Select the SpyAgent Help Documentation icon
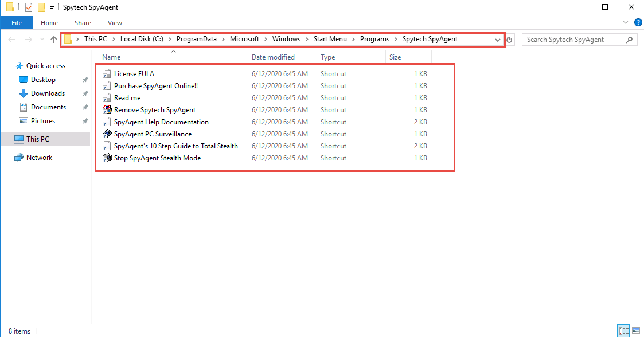644x337 pixels. 107,122
